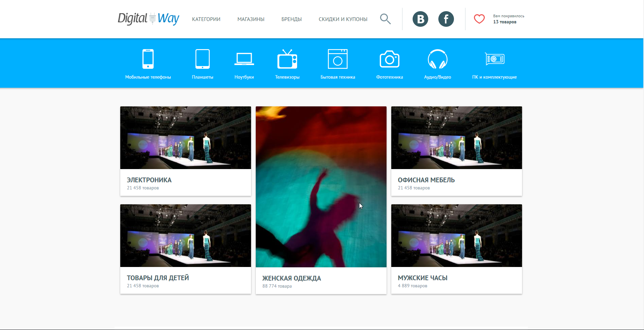Select the mobile phone category icon
This screenshot has width=644, height=330.
(148, 59)
